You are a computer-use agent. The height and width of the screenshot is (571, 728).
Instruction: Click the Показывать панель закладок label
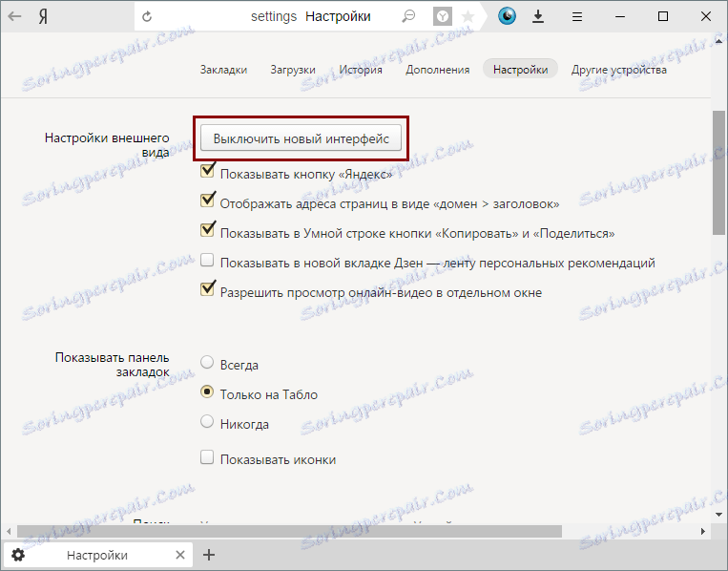point(113,365)
